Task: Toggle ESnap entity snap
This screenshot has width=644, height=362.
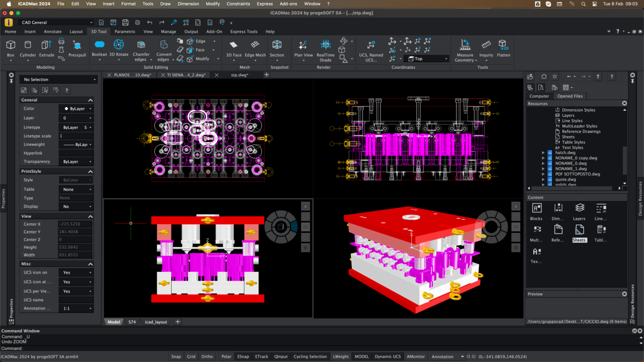Action: click(x=243, y=357)
